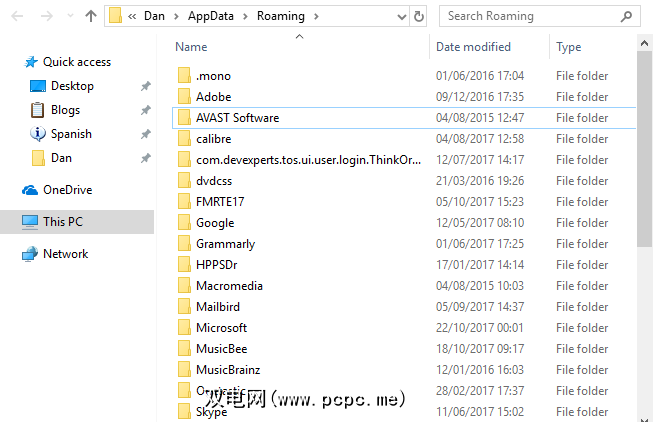Click the MusicBrainz folder icon
This screenshot has width=653, height=422.
[x=184, y=370]
